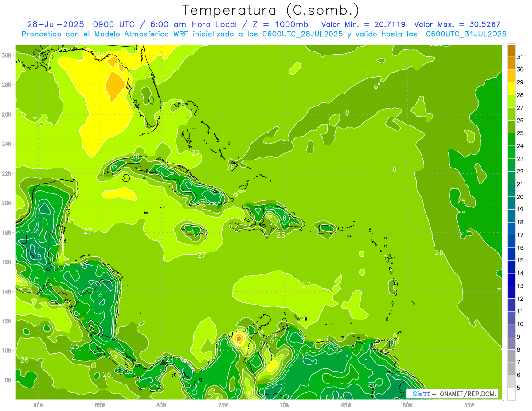
Task: Click the '80W' longitude axis label
Action: click(x=161, y=405)
